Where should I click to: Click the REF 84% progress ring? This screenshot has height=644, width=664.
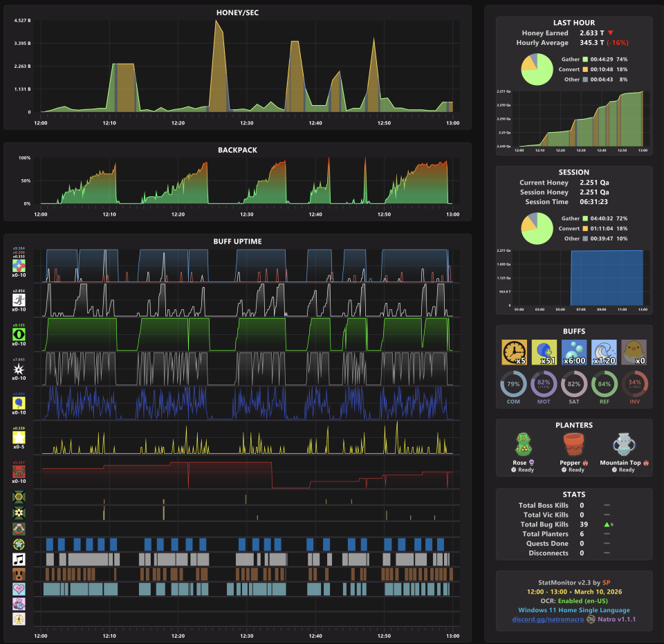pos(604,385)
